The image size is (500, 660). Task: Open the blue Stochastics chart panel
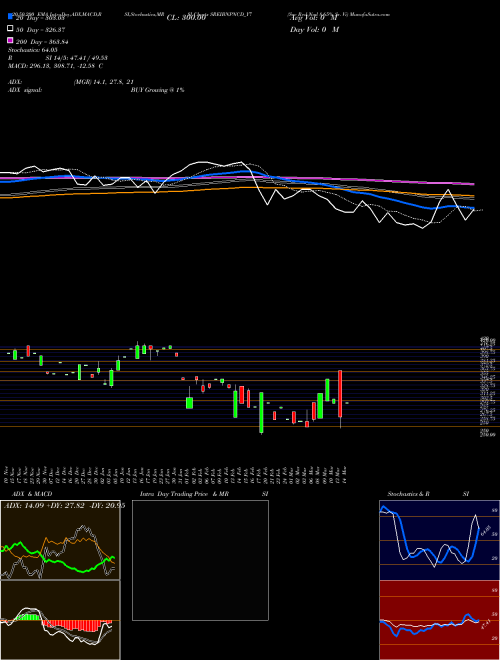point(439,540)
